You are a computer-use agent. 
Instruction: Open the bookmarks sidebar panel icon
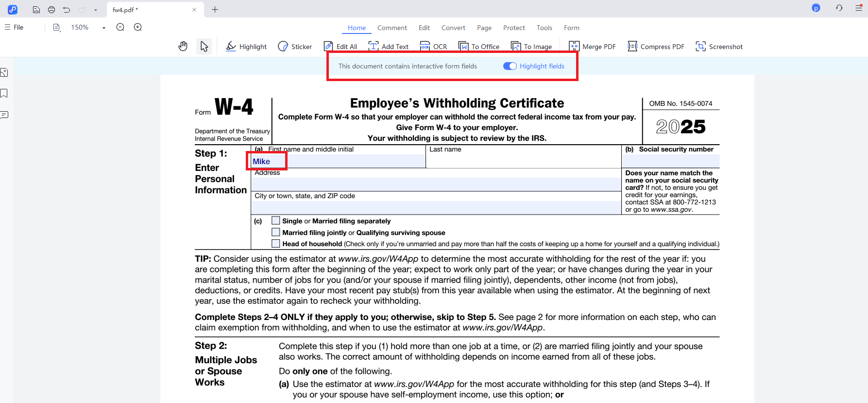click(x=4, y=93)
